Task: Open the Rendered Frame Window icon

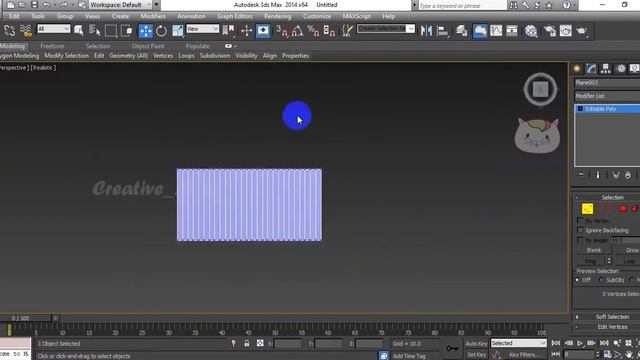Action: [x=566, y=31]
